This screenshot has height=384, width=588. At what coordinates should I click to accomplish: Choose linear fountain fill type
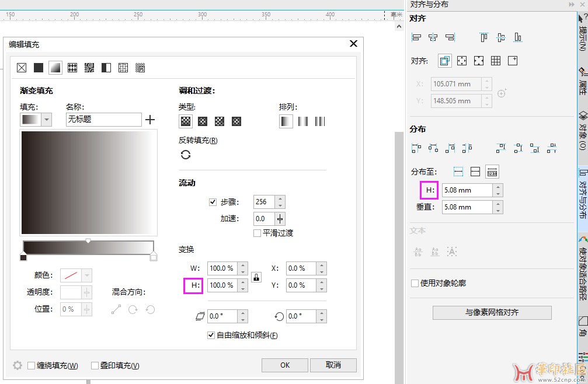186,121
